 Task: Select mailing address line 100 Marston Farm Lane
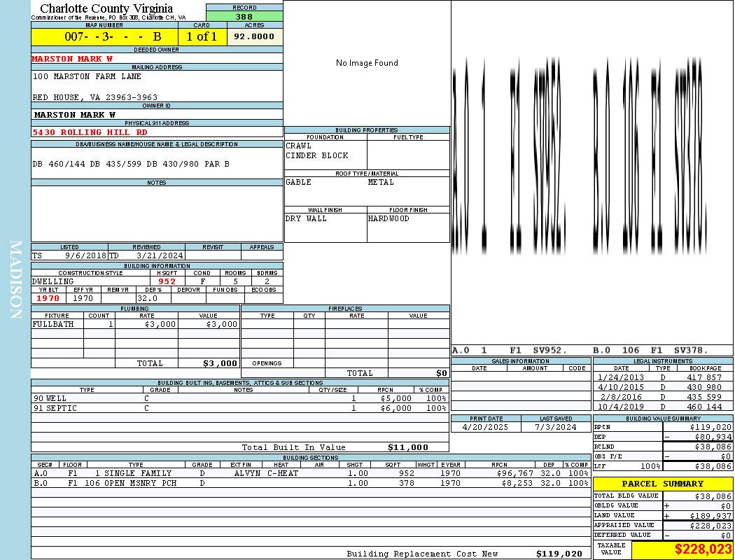tap(87, 76)
